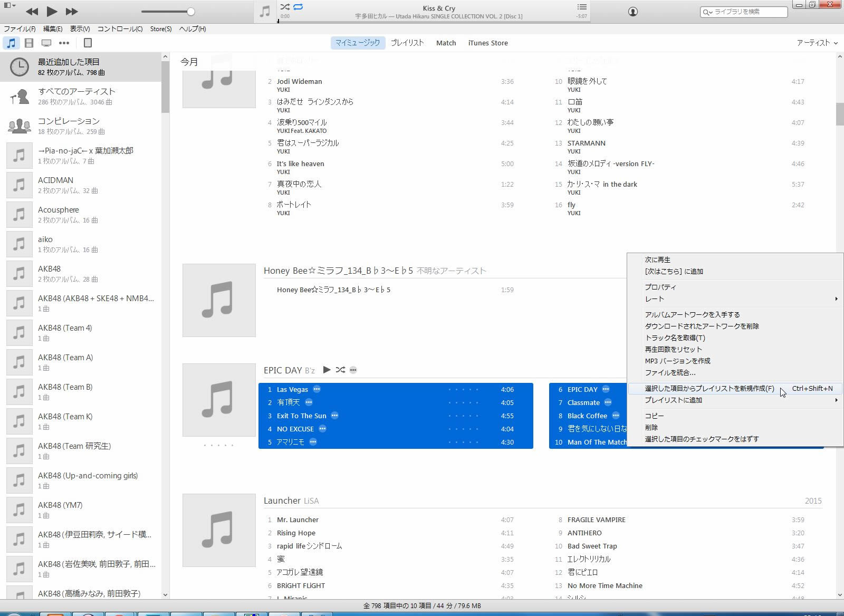
Task: Select artist ACIDMAN in the sidebar
Action: point(80,185)
